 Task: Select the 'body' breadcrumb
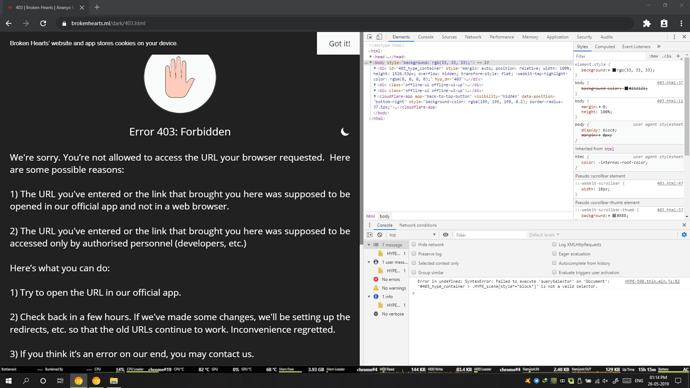385,216
